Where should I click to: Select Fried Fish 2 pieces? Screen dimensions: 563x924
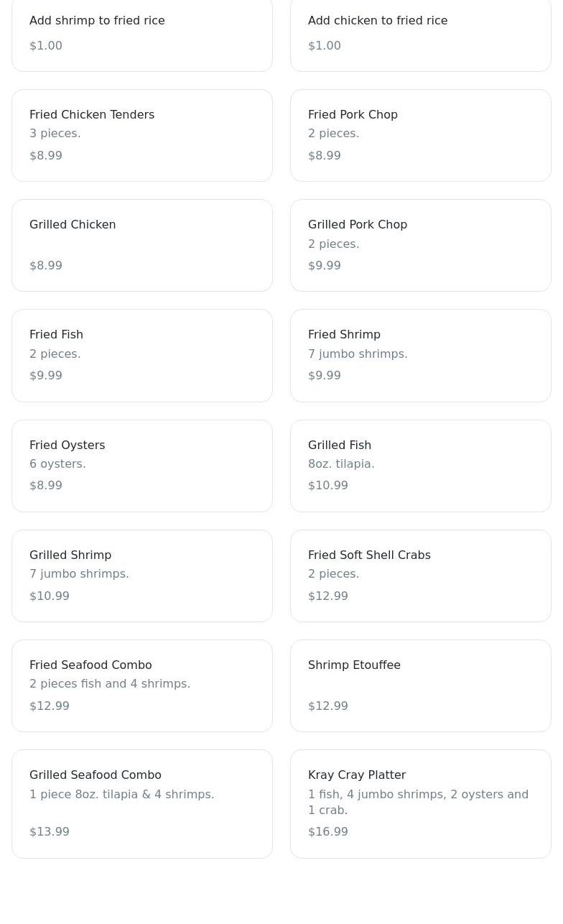click(142, 356)
